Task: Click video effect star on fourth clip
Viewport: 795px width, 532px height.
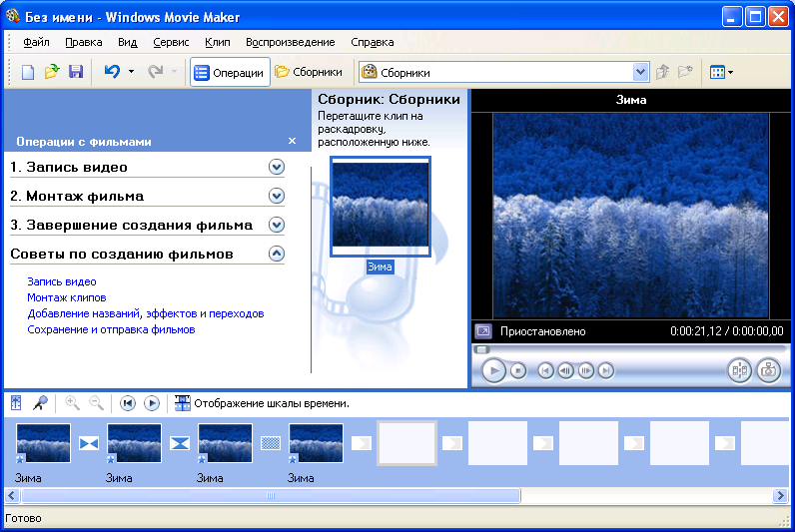Action: tap(293, 459)
